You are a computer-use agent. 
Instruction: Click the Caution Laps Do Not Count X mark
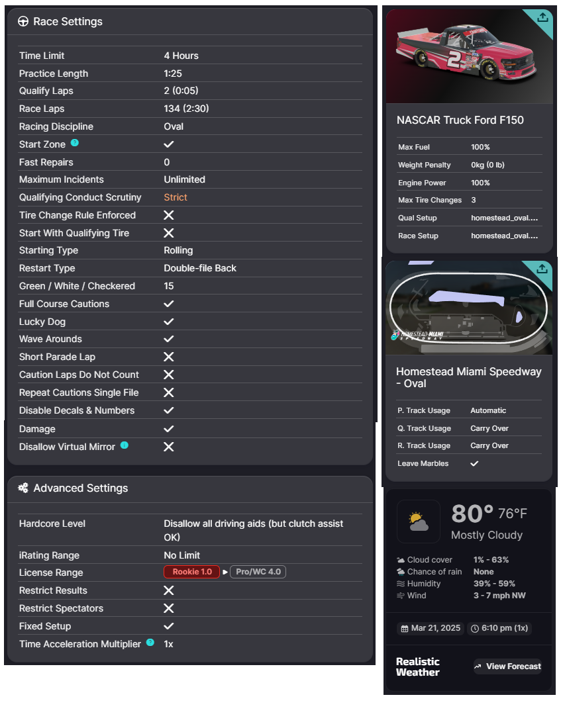tap(169, 375)
